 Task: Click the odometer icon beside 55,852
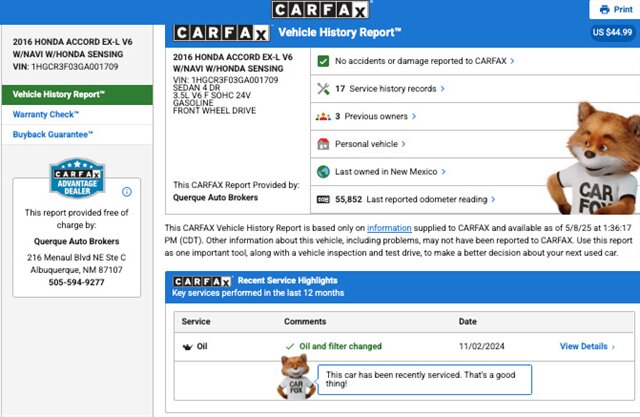(323, 200)
